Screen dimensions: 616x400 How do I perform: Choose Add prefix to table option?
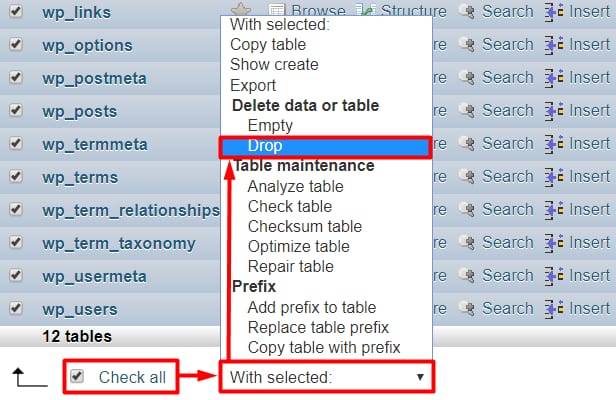click(312, 307)
